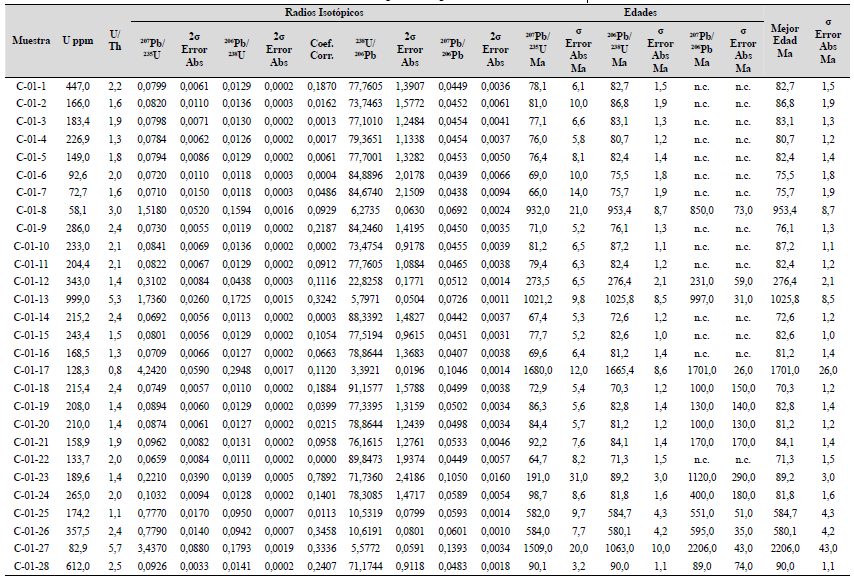Click U ppm value 999,0 in row C-01-13
The image size is (854, 581).
point(77,299)
